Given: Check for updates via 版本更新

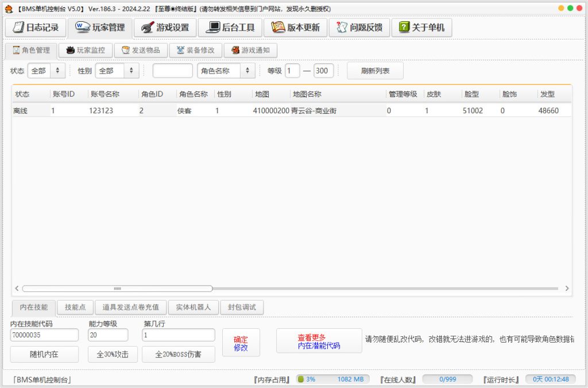Looking at the screenshot, I should pyautogui.click(x=295, y=27).
